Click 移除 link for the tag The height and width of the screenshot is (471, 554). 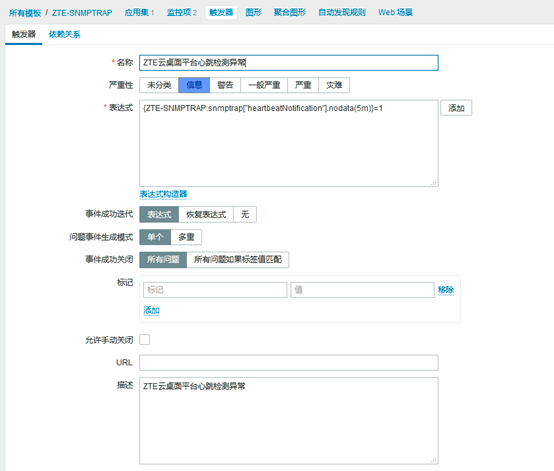tap(446, 290)
